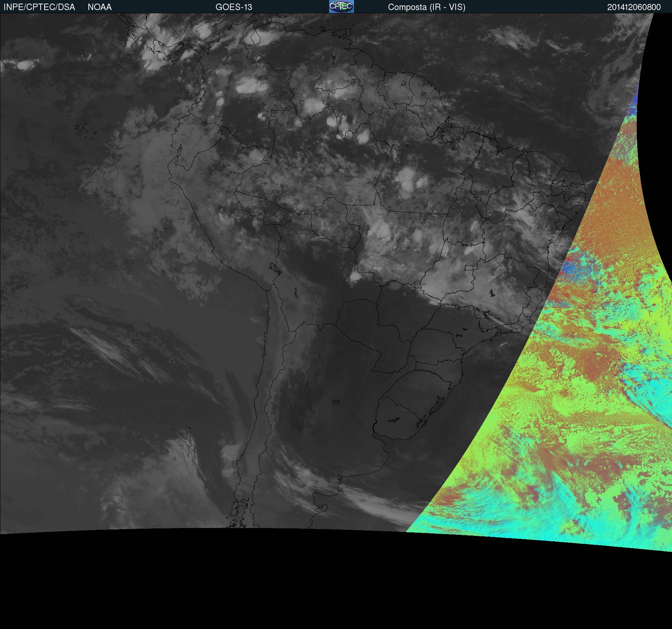Select the INPE/CPTEC/DSA header text
The image size is (672, 629).
point(39,7)
